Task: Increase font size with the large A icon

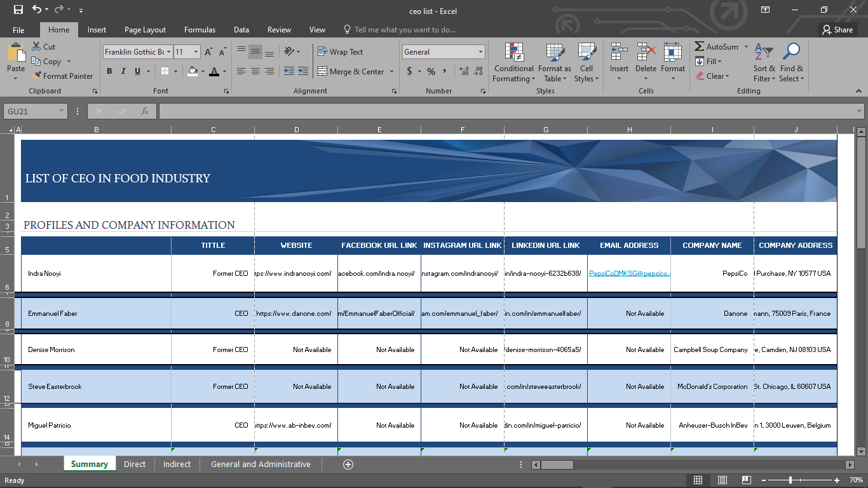Action: (x=208, y=52)
